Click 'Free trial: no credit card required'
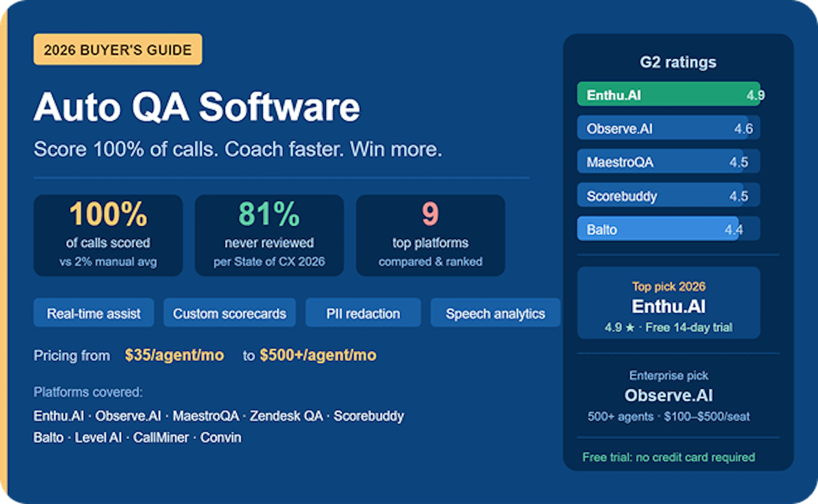This screenshot has width=818, height=504. 669,457
